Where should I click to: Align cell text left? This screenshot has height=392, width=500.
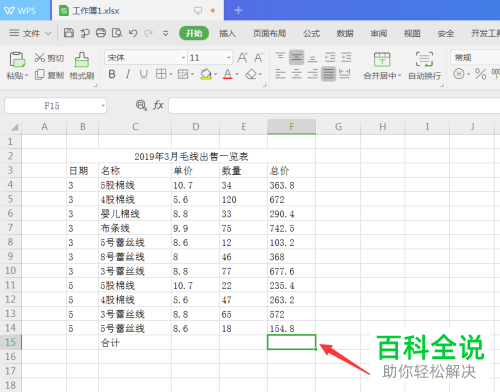click(x=280, y=74)
